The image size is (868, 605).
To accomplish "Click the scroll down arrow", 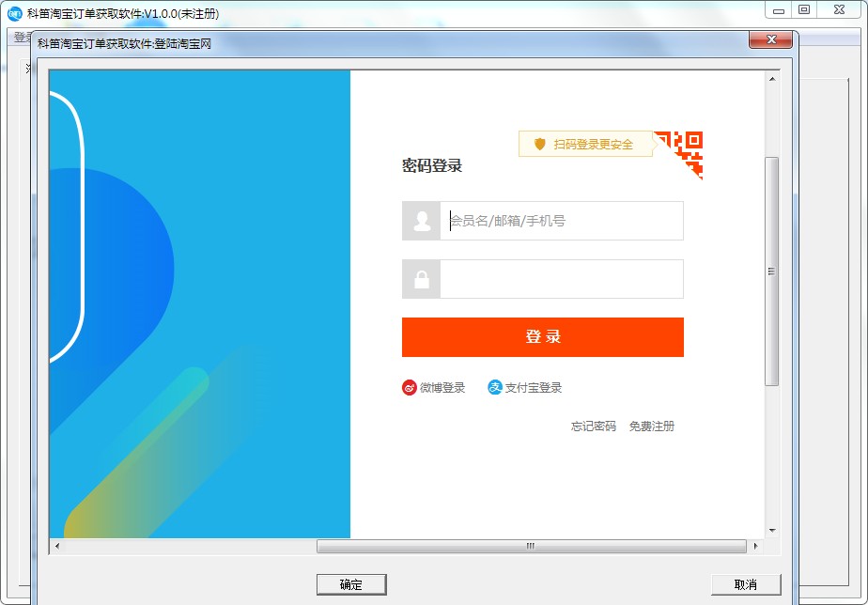I will click(x=772, y=531).
